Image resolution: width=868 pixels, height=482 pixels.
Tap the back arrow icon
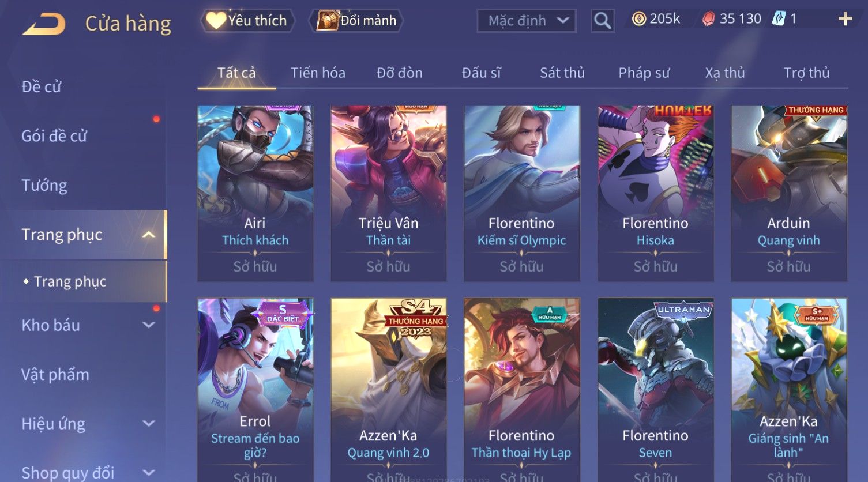tap(44, 24)
